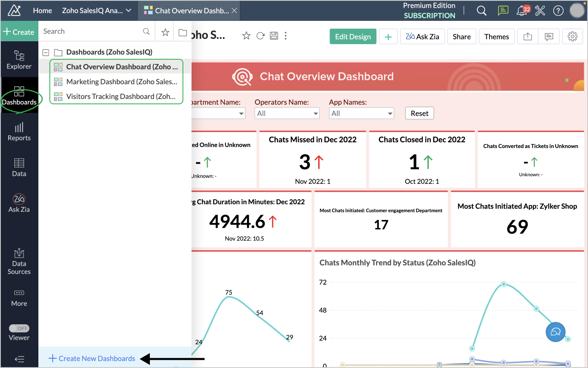Click the SUBSCRIPTION link
The width and height of the screenshot is (588, 368).
(x=430, y=16)
